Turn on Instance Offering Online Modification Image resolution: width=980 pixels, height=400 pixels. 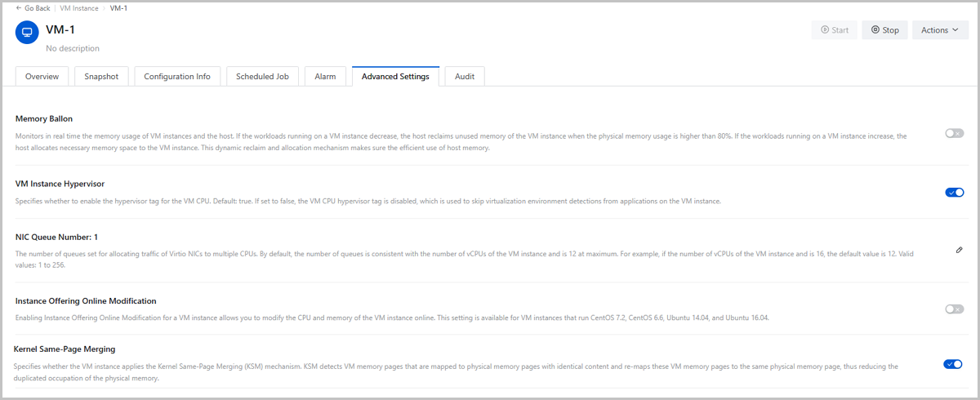(954, 309)
